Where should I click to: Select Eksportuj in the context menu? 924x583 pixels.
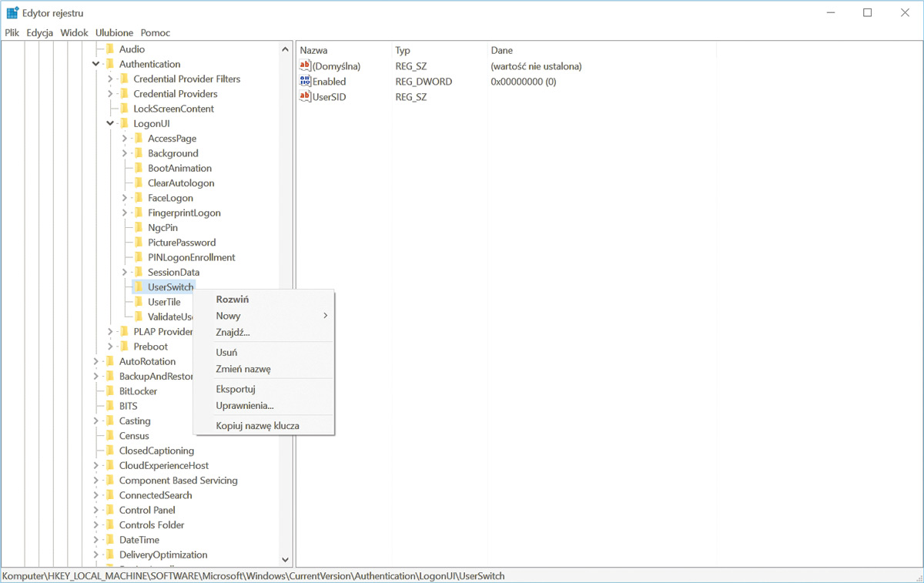(x=235, y=389)
